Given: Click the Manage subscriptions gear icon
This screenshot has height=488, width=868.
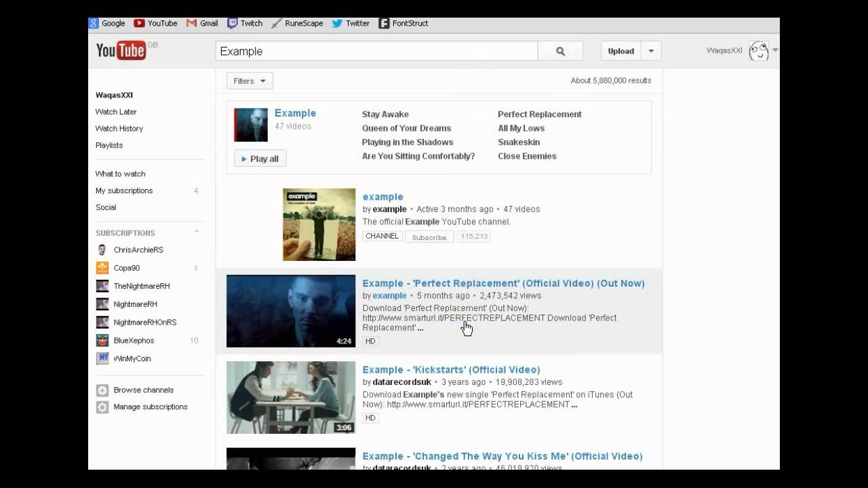Looking at the screenshot, I should click(x=102, y=407).
